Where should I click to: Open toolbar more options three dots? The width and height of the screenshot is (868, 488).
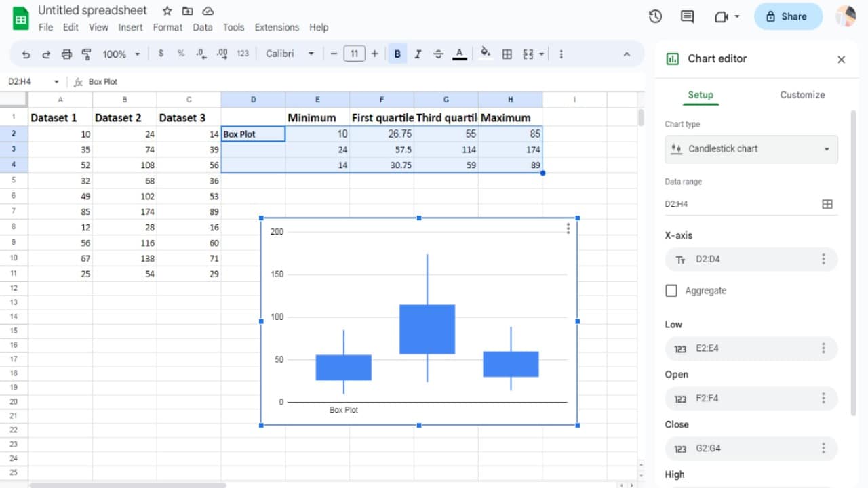[561, 54]
